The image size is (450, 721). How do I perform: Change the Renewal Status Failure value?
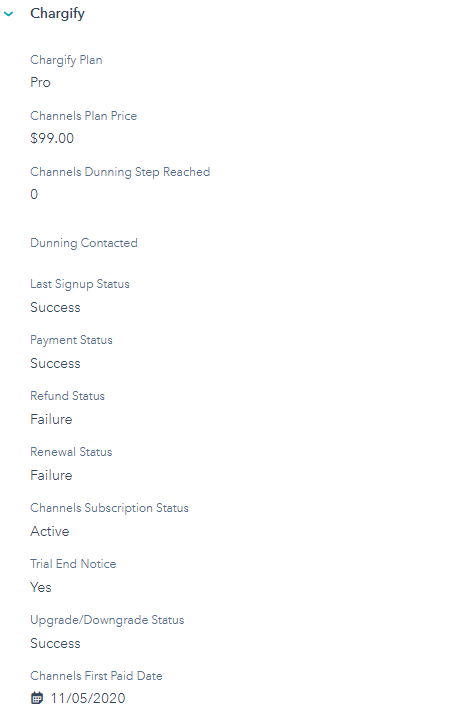[x=51, y=475]
